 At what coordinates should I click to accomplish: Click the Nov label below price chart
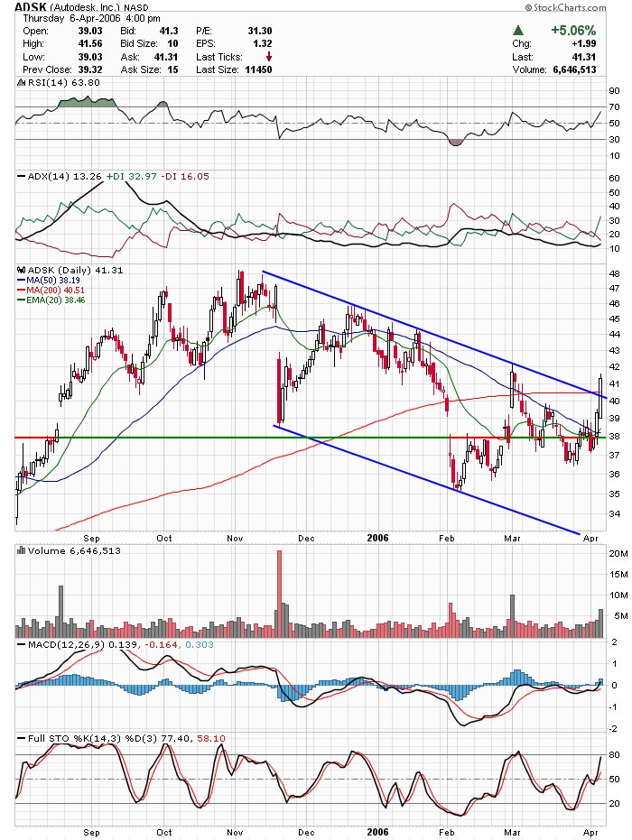(x=235, y=538)
